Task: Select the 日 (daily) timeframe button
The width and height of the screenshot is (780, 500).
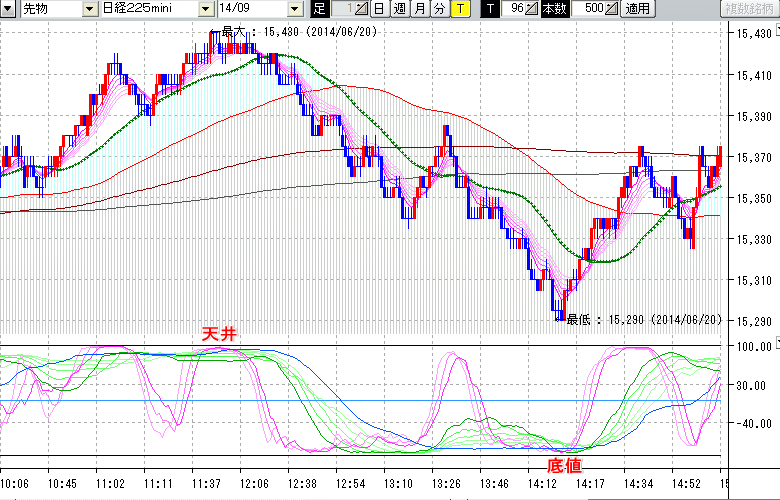Action: [379, 9]
